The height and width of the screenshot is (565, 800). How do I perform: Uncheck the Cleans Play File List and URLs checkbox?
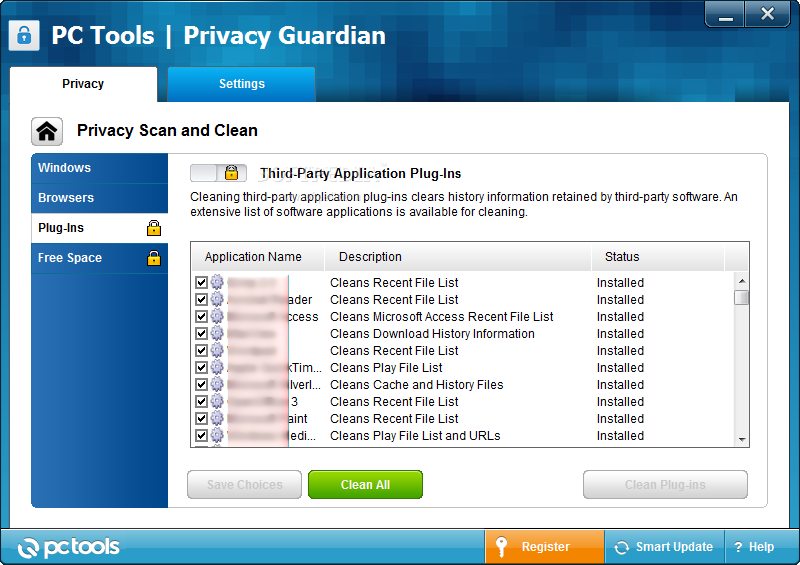[201, 435]
